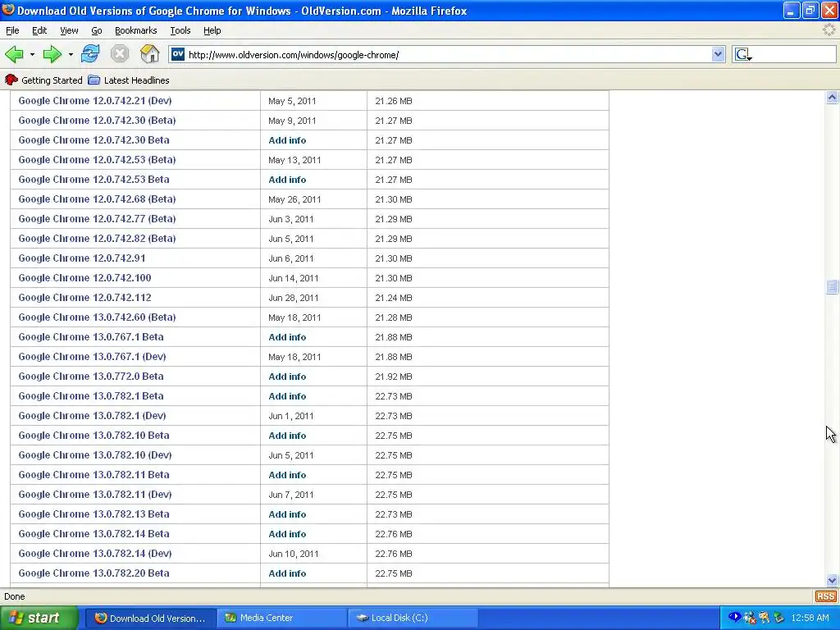
Task: Click the system tray clock 12:58 AM
Action: point(810,618)
